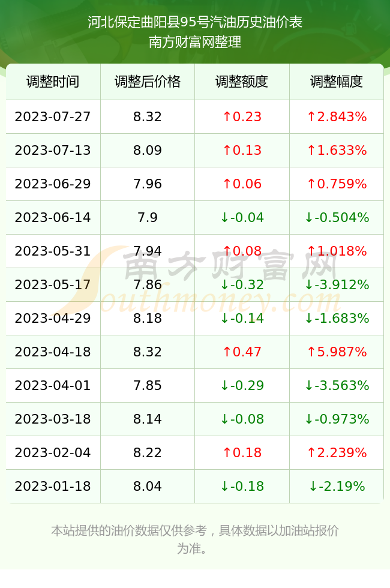
Task: Click the red ↑0.47 adjustment value
Action: point(242,352)
